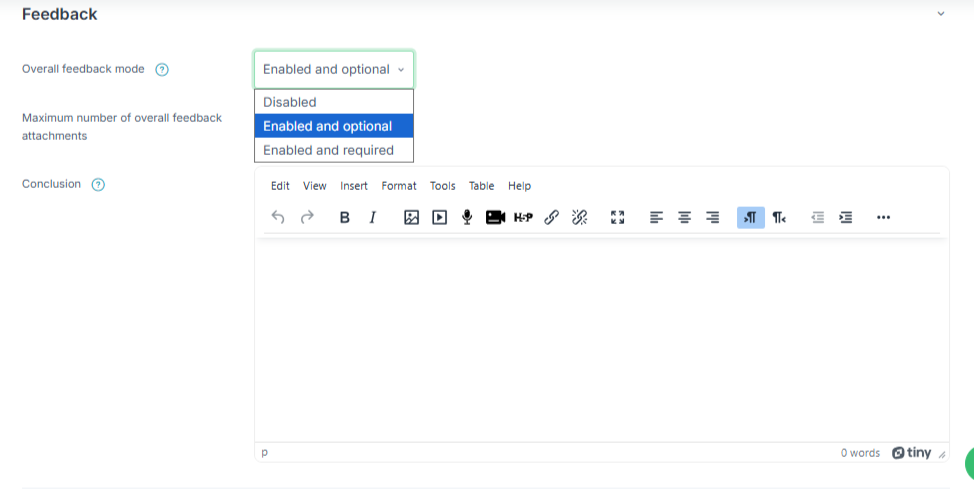Open help for Conclusion field
Screen dimensions: 974x490
98,184
